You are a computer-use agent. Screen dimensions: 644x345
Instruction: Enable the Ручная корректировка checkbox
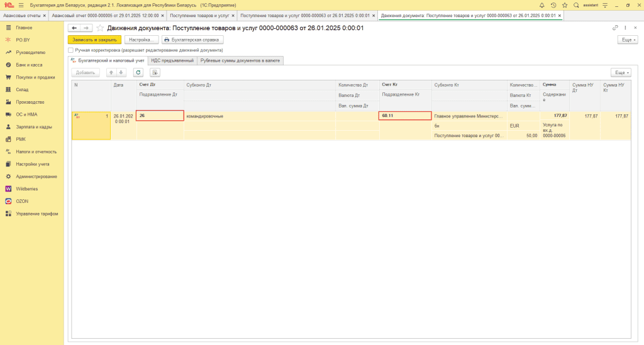tap(71, 50)
